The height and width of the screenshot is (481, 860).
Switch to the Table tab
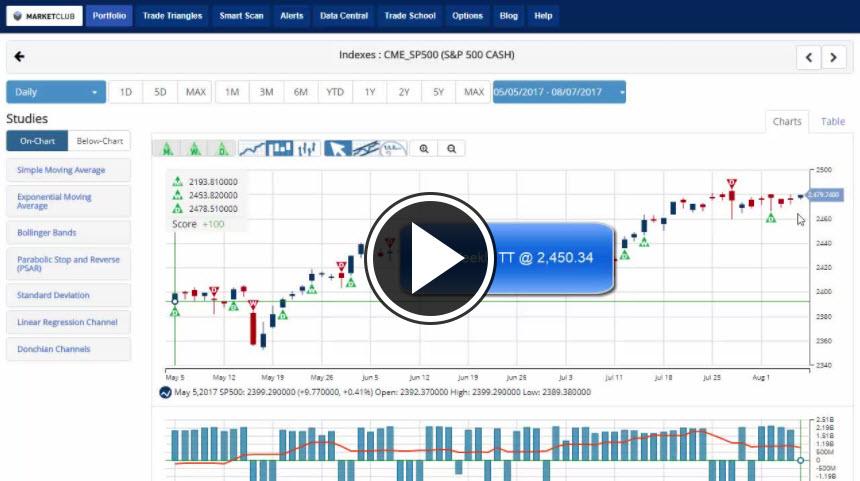click(832, 122)
